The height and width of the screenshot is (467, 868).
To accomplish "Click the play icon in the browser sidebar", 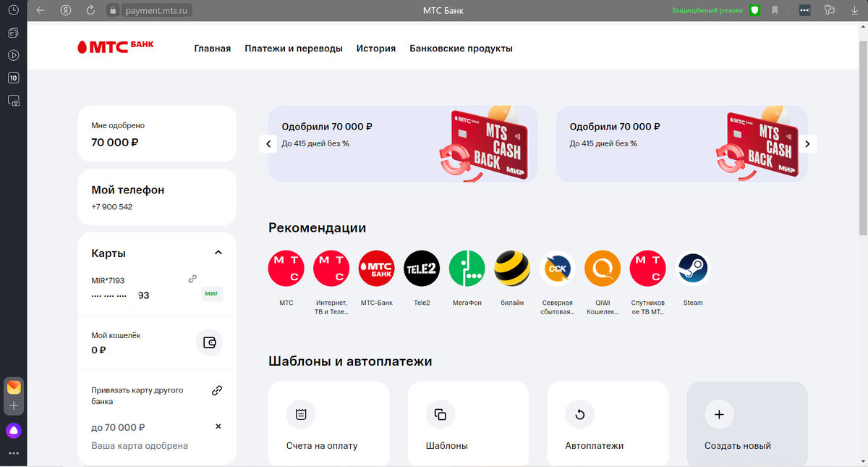I will pyautogui.click(x=13, y=55).
